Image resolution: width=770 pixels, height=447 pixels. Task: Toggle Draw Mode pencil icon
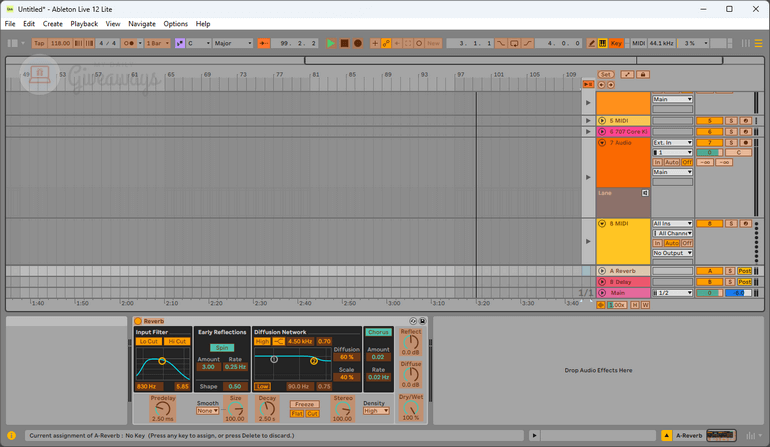point(592,43)
